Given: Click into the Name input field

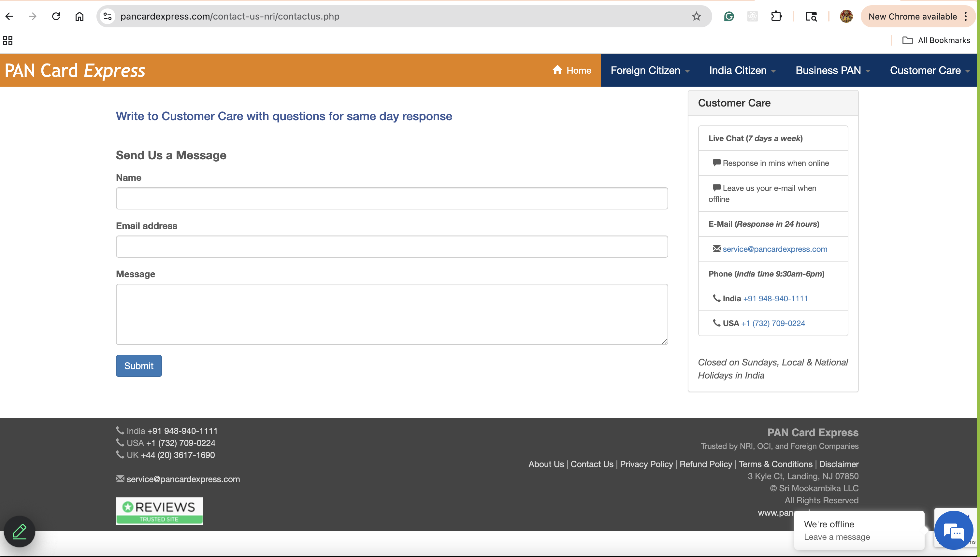Looking at the screenshot, I should 392,198.
